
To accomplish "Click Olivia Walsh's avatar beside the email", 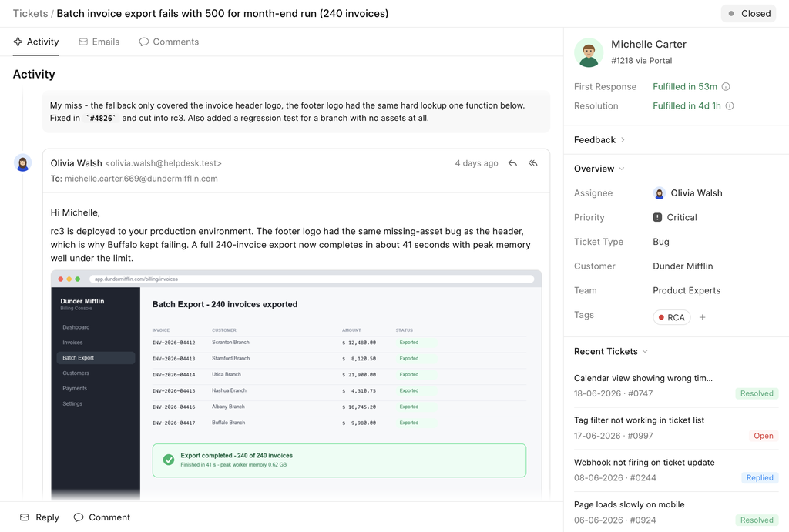I will pyautogui.click(x=22, y=163).
